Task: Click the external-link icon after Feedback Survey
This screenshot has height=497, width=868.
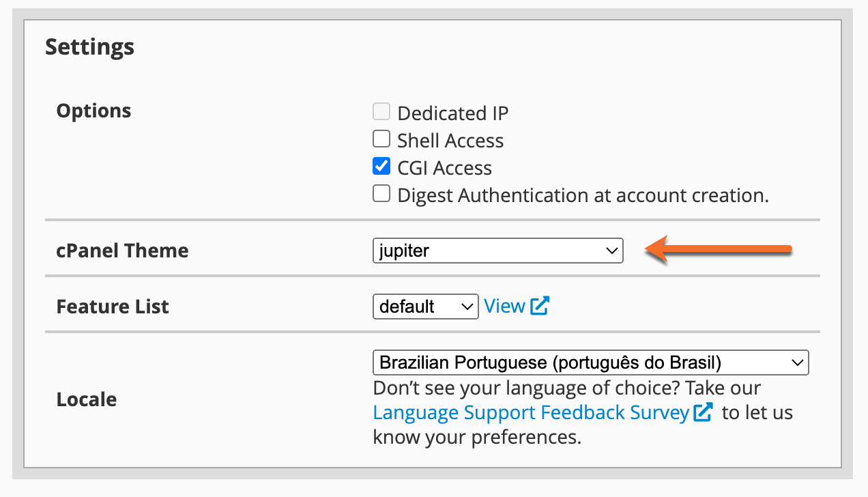Action: 703,412
